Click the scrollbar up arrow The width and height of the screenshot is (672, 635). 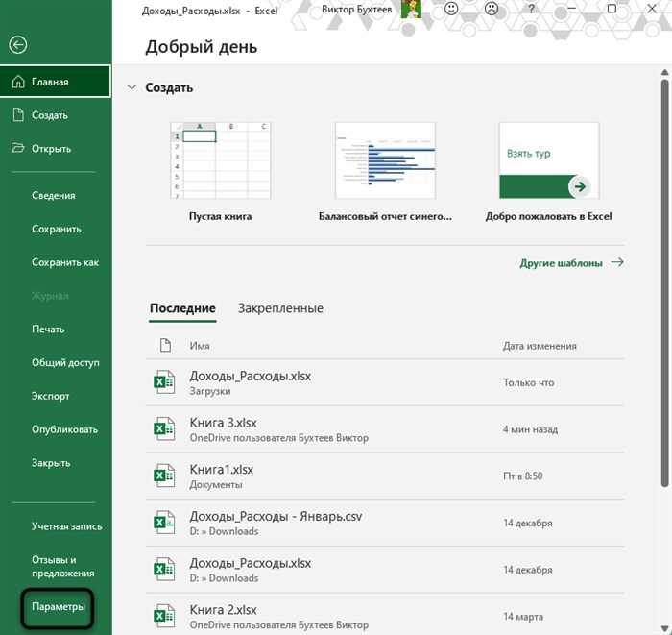(664, 72)
